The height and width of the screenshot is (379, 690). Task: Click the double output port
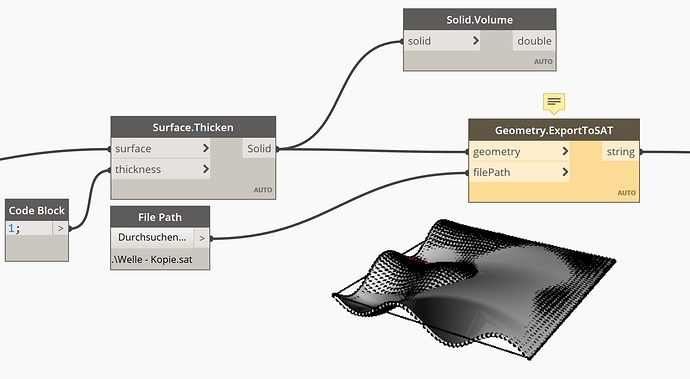534,40
